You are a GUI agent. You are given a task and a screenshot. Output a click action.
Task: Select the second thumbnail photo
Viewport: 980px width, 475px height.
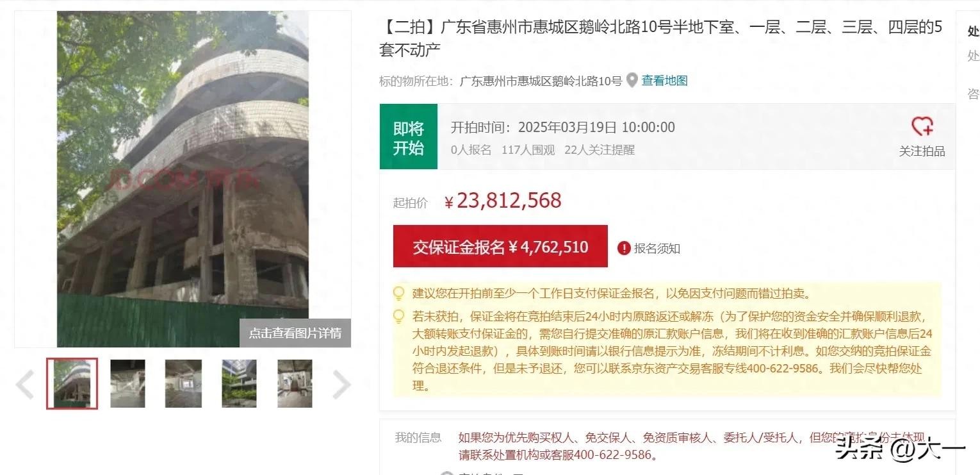coord(127,383)
